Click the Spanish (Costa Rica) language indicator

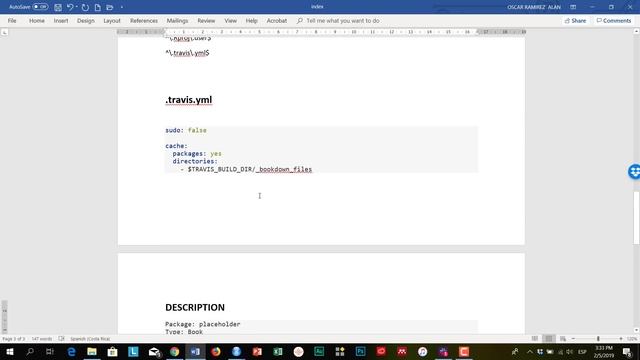click(90, 339)
